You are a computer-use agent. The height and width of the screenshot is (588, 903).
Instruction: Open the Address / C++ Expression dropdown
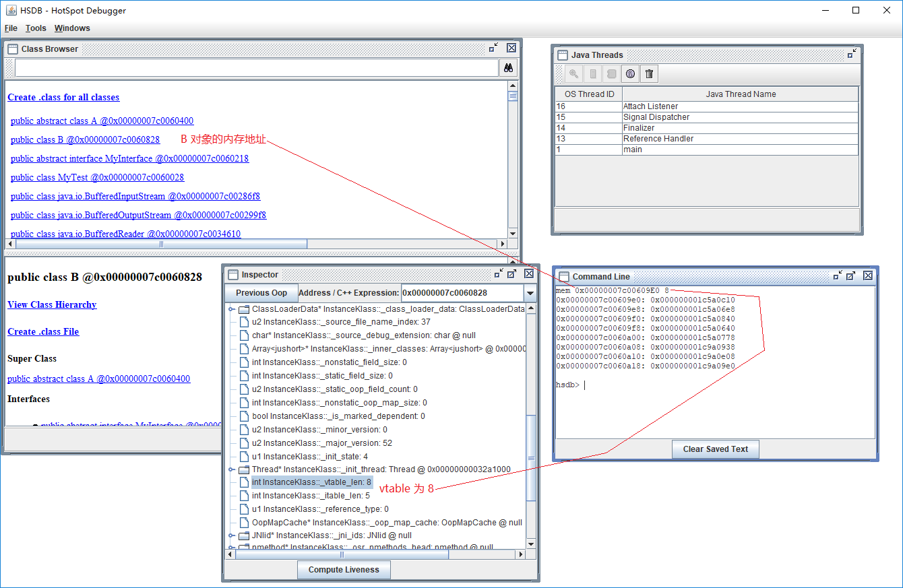pyautogui.click(x=530, y=293)
